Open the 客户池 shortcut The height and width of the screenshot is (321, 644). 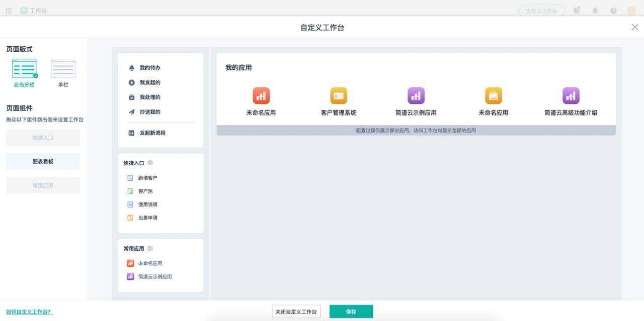click(x=145, y=191)
